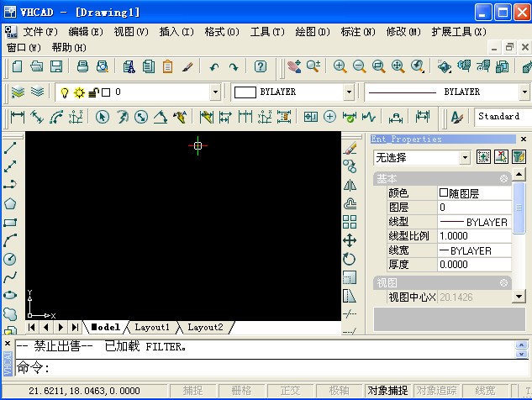Click the Cut scissors icon
This screenshot has height=400, width=532.
pyautogui.click(x=129, y=66)
